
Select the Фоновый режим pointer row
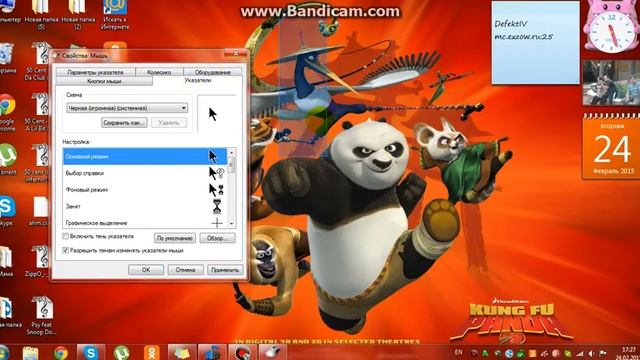145,190
